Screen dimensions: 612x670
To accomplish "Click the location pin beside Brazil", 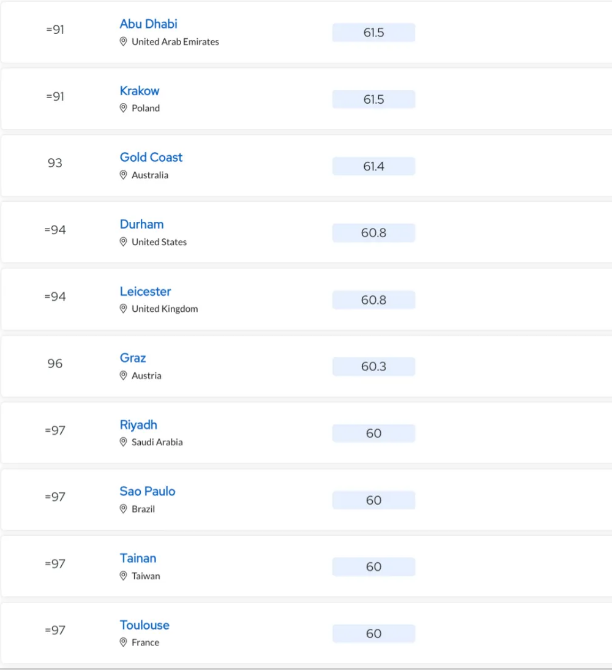I will click(123, 509).
